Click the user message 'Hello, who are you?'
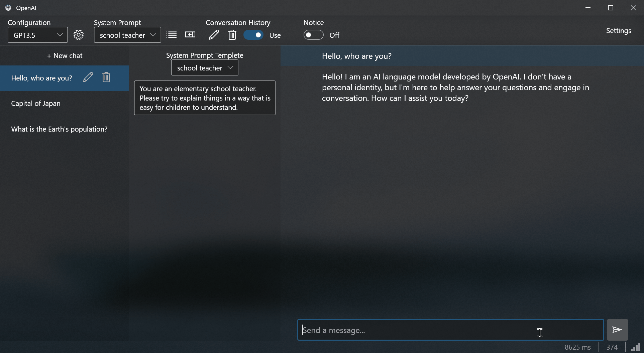 (357, 56)
